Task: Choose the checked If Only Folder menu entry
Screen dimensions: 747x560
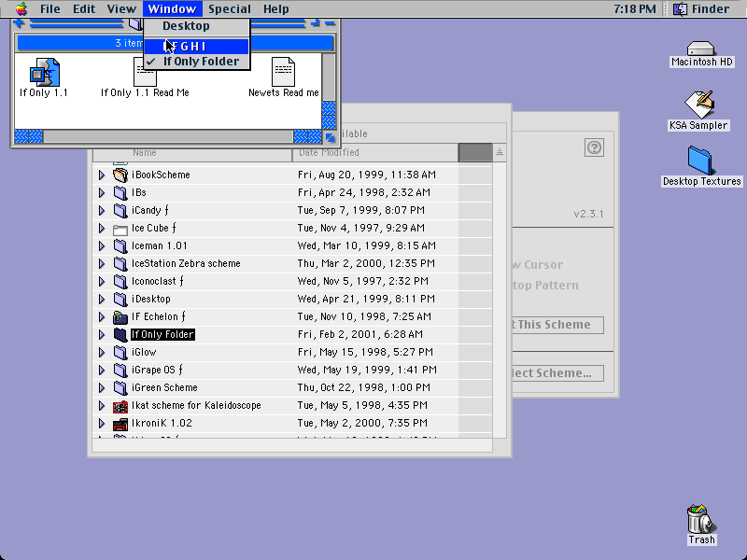Action: point(196,62)
